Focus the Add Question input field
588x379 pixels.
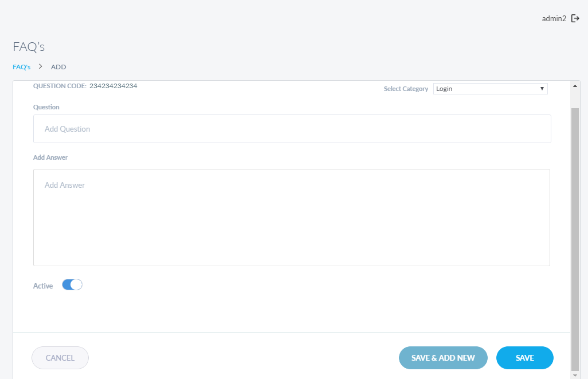tap(292, 129)
